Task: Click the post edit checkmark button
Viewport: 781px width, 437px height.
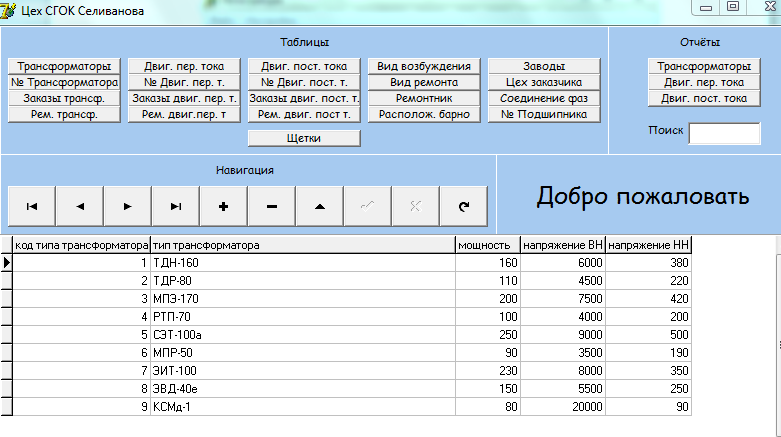Action: click(368, 206)
